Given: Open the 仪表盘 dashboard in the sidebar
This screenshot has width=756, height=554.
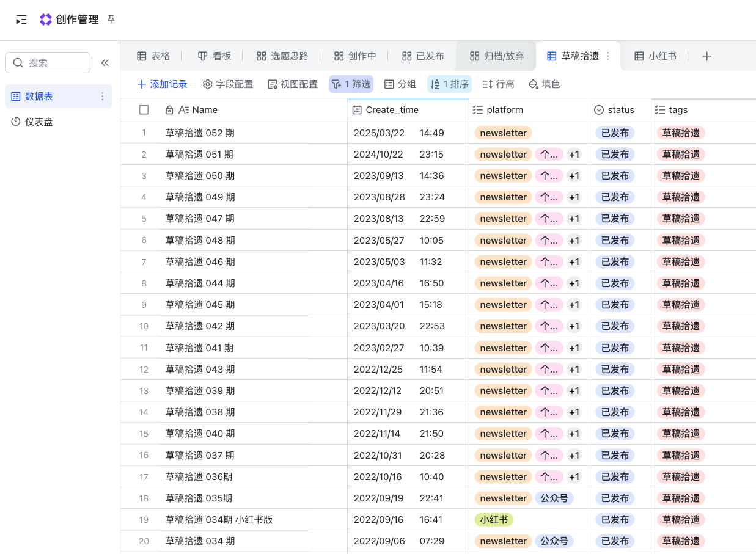Looking at the screenshot, I should pos(39,122).
